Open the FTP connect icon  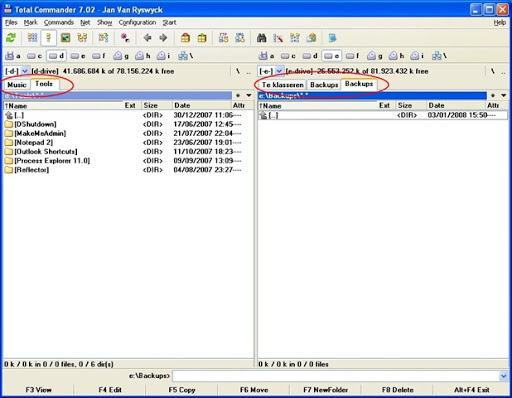[x=223, y=38]
